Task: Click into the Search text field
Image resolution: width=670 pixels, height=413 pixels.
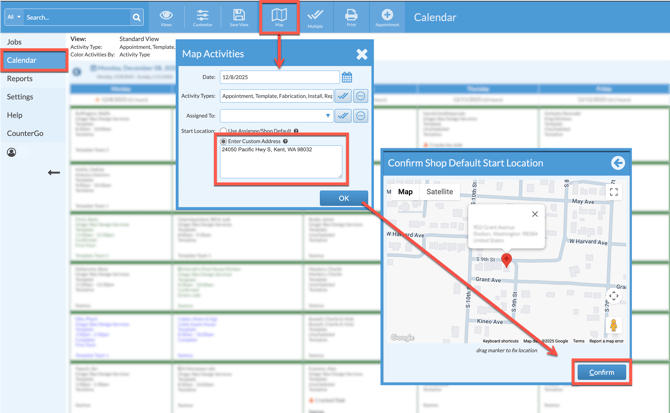Action: point(77,18)
